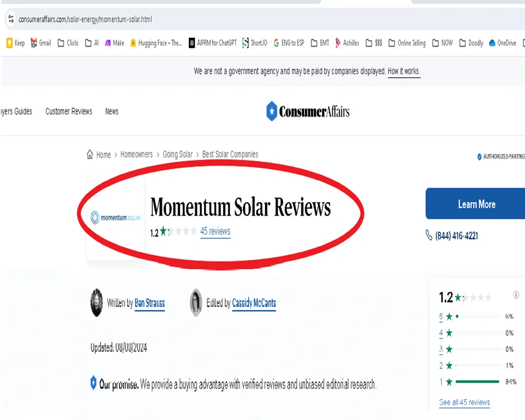The height and width of the screenshot is (420, 525).
Task: Open the ENG to ESP bookmark
Action: point(289,43)
